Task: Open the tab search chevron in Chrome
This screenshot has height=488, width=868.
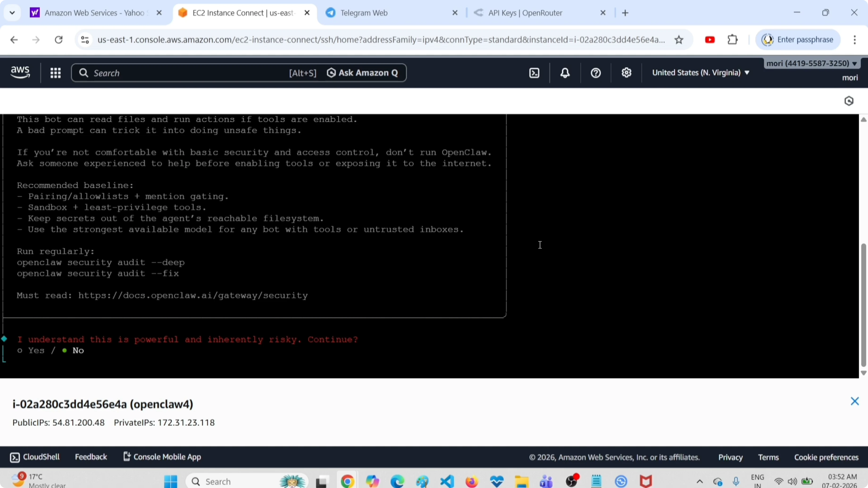Action: [x=13, y=13]
